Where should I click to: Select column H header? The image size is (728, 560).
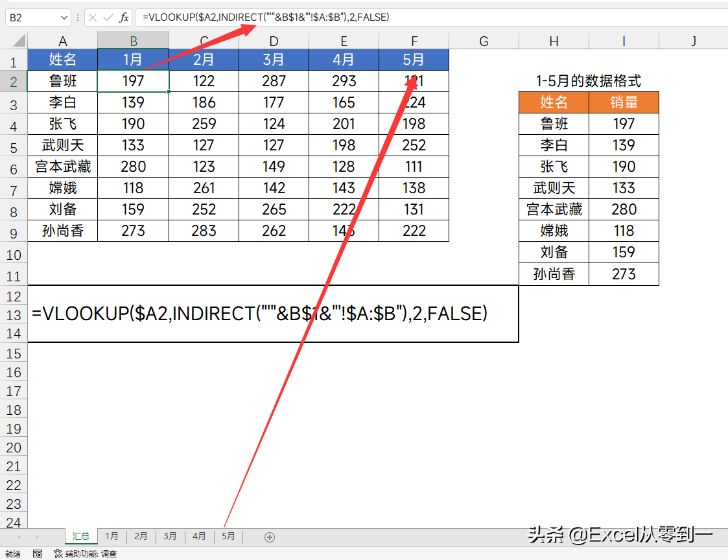554,41
